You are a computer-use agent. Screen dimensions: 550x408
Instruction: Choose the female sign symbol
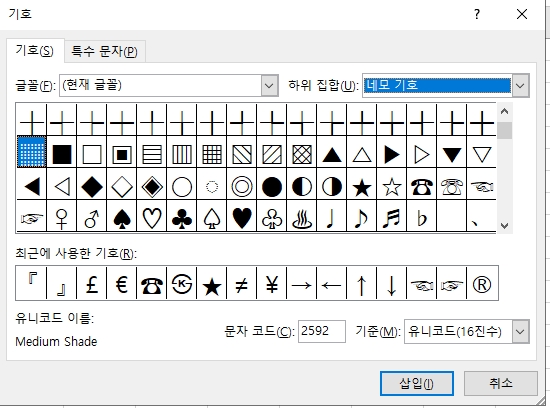click(x=62, y=219)
